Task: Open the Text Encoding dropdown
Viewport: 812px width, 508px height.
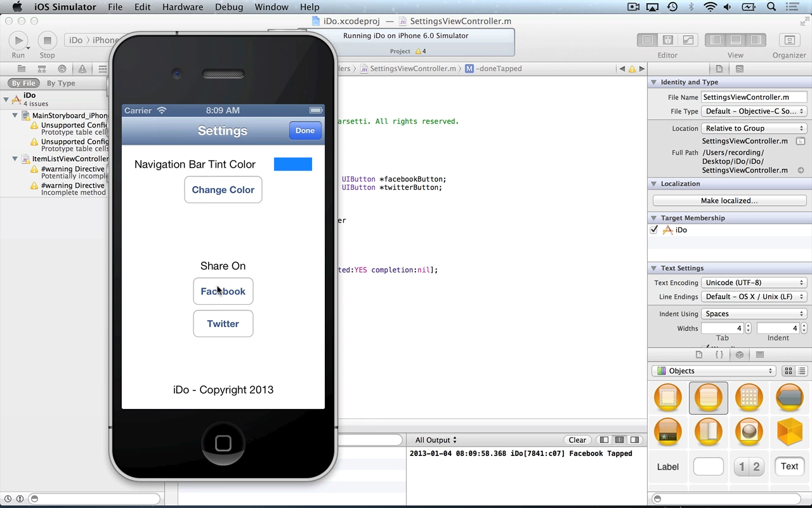Action: coord(754,283)
